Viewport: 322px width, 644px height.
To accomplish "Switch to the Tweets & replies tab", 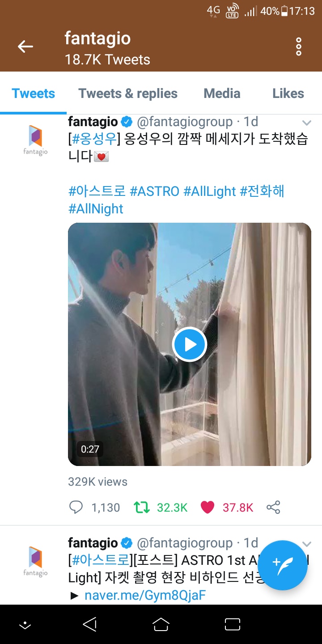I will point(128,93).
